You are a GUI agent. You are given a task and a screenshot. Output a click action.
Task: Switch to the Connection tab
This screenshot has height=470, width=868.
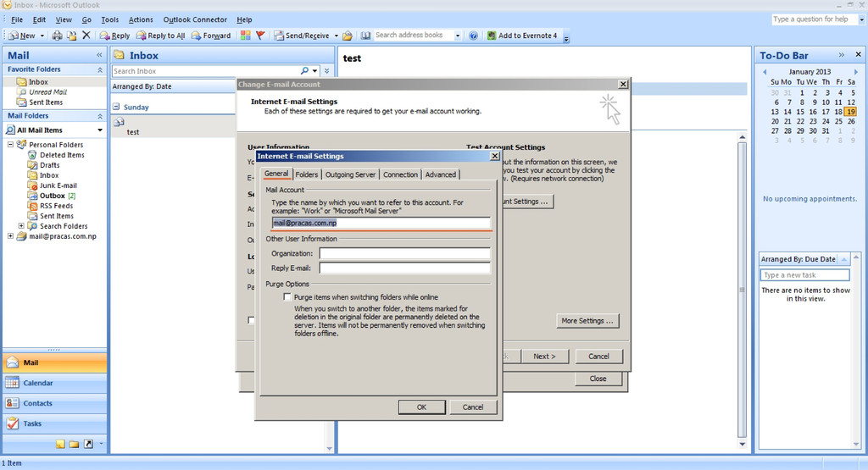400,174
